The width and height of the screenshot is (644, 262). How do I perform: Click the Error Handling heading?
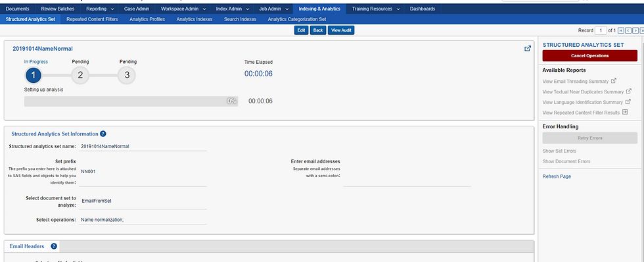click(560, 126)
